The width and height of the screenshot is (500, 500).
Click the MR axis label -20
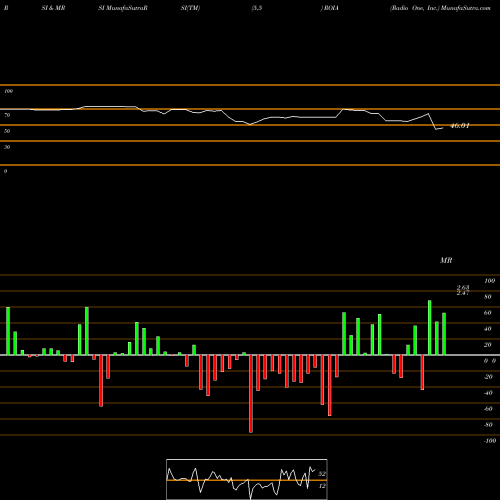coord(488,377)
